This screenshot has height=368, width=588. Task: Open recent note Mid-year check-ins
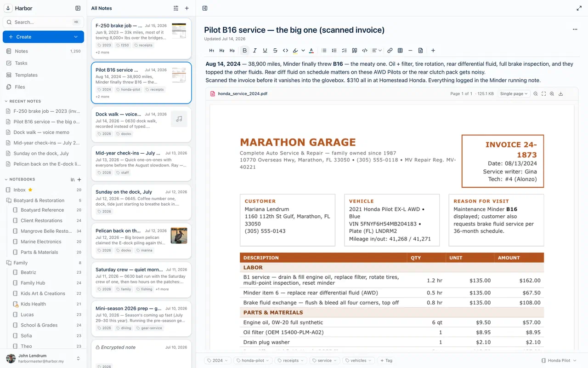click(43, 143)
